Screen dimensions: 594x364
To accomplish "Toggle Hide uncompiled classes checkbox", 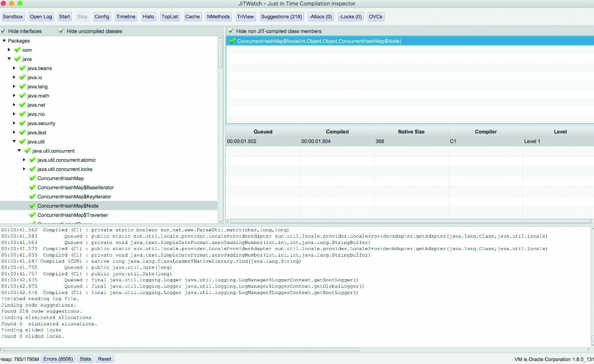I will [61, 31].
